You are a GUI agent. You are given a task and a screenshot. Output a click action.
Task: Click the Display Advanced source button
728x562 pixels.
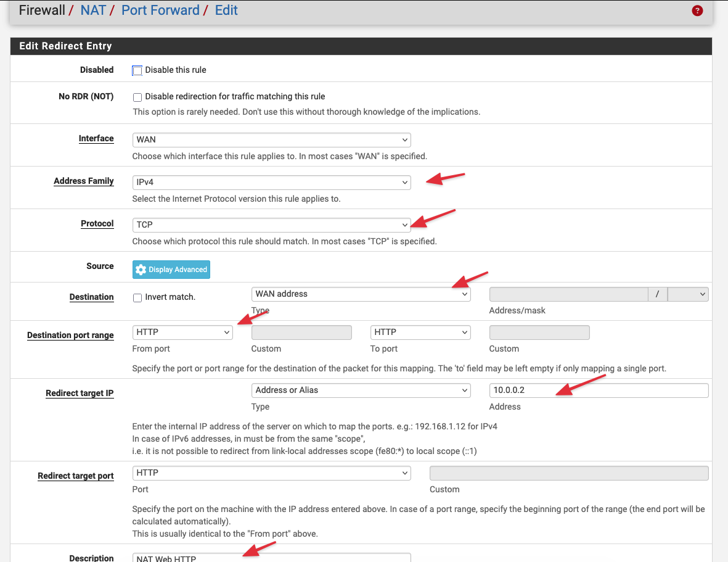(171, 270)
